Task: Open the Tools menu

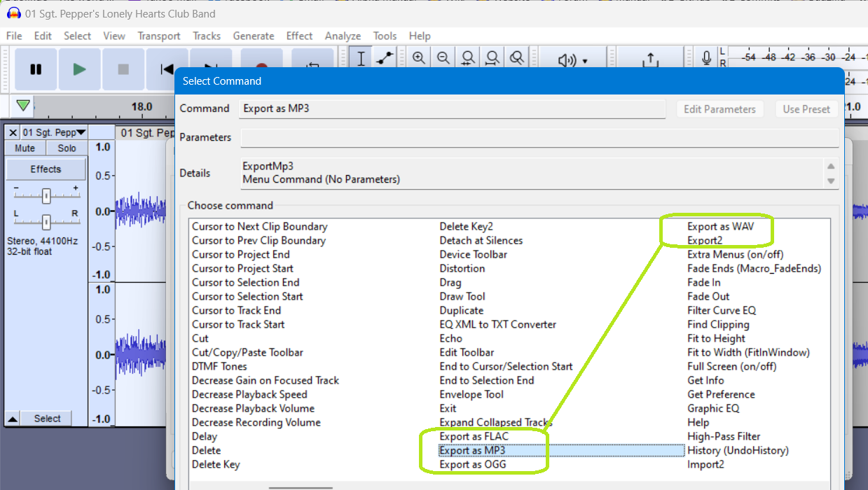Action: point(385,36)
